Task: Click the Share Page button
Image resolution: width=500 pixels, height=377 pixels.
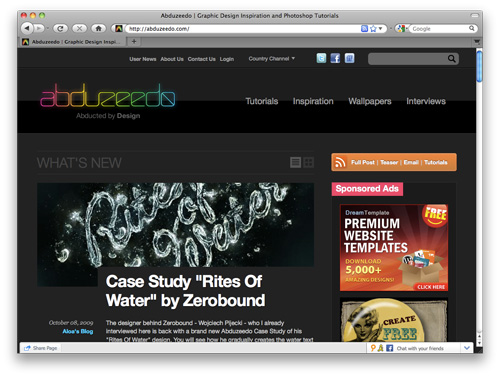Action: [x=41, y=348]
